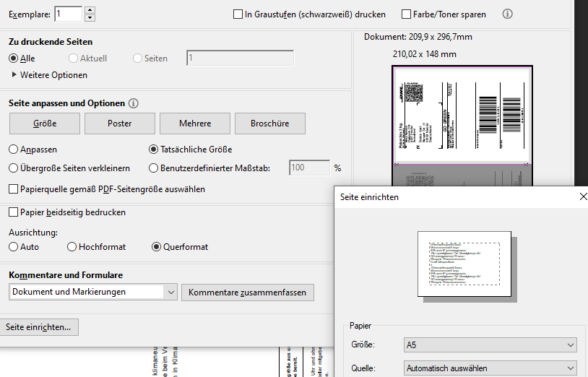This screenshot has height=377, width=588.
Task: Set Ausrichtung to Hochformat
Action: [x=72, y=246]
